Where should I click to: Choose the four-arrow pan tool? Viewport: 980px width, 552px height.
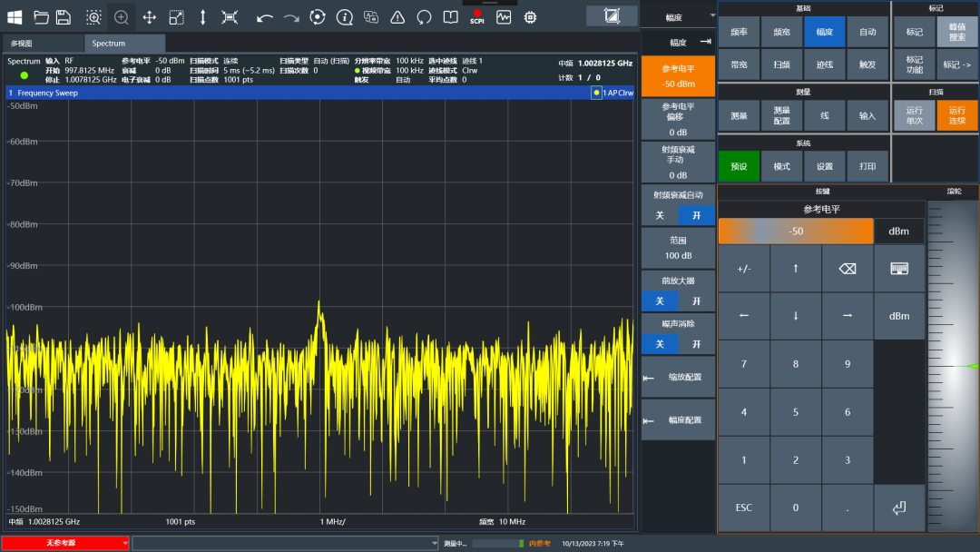(x=150, y=17)
